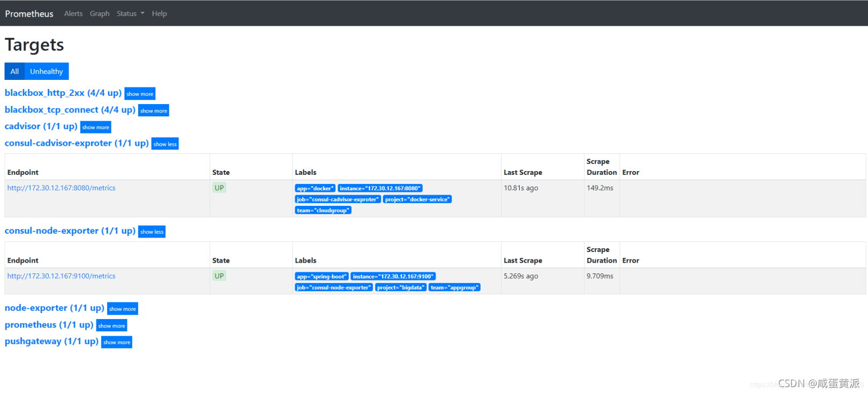Open consul-cadvisor-exproter (1/1 up) heading link
868x393 pixels.
77,143
